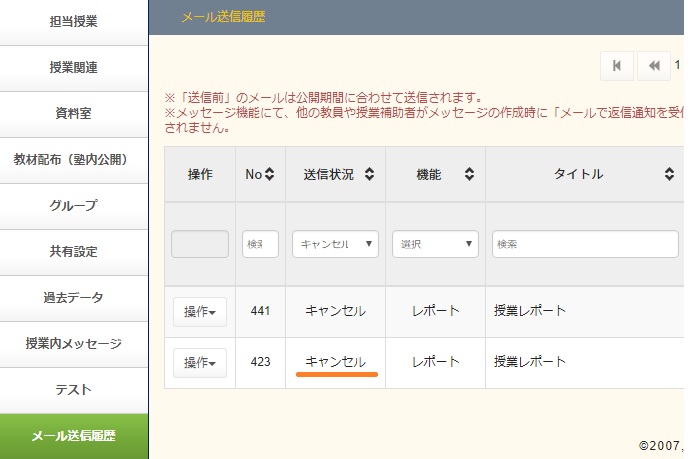Sort table by No column arrows
Screen dimensions: 700x459
coord(269,175)
